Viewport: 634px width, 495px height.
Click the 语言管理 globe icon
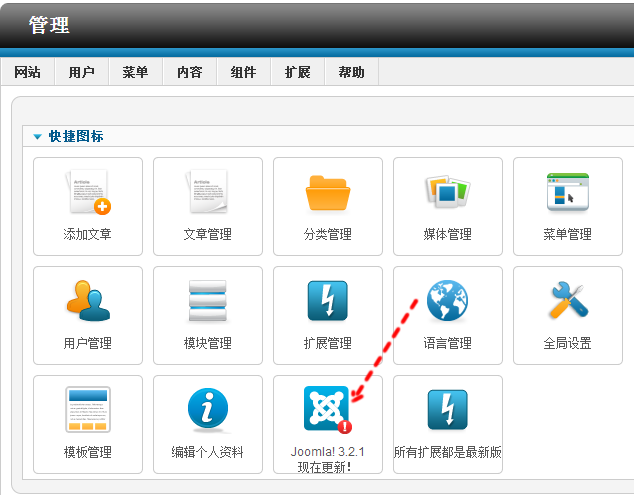(448, 304)
